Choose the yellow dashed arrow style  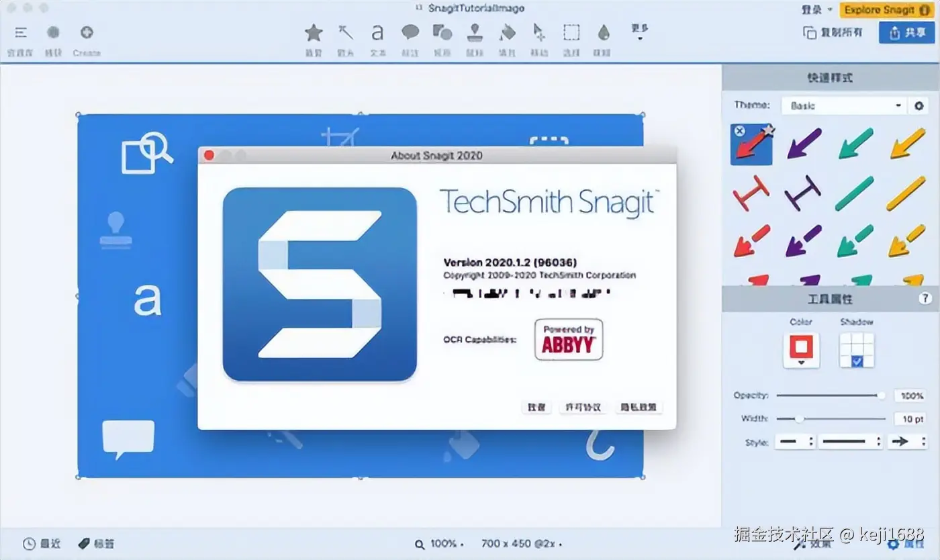[907, 242]
